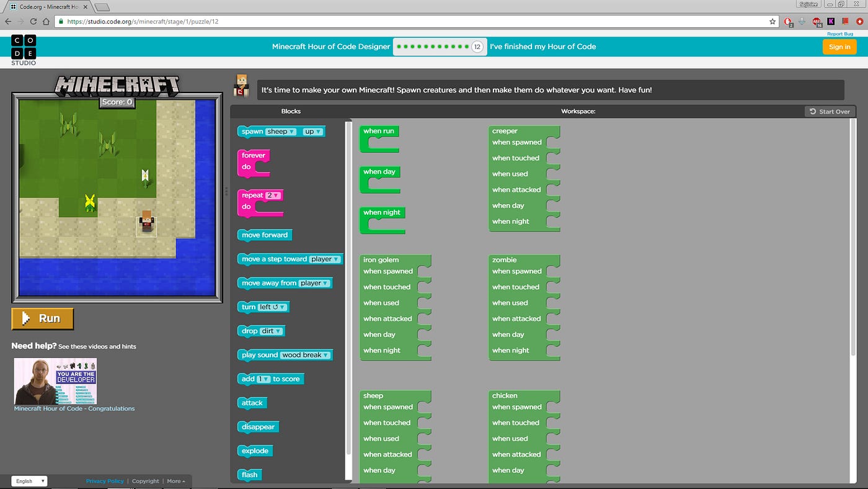
Task: Click the Sign in button
Action: pos(839,47)
